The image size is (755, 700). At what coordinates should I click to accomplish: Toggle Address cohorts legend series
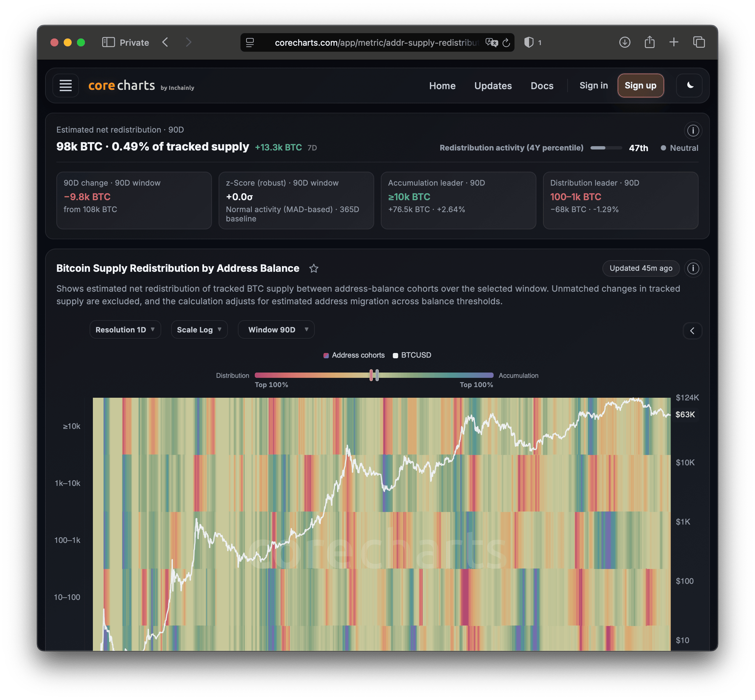[x=354, y=355]
